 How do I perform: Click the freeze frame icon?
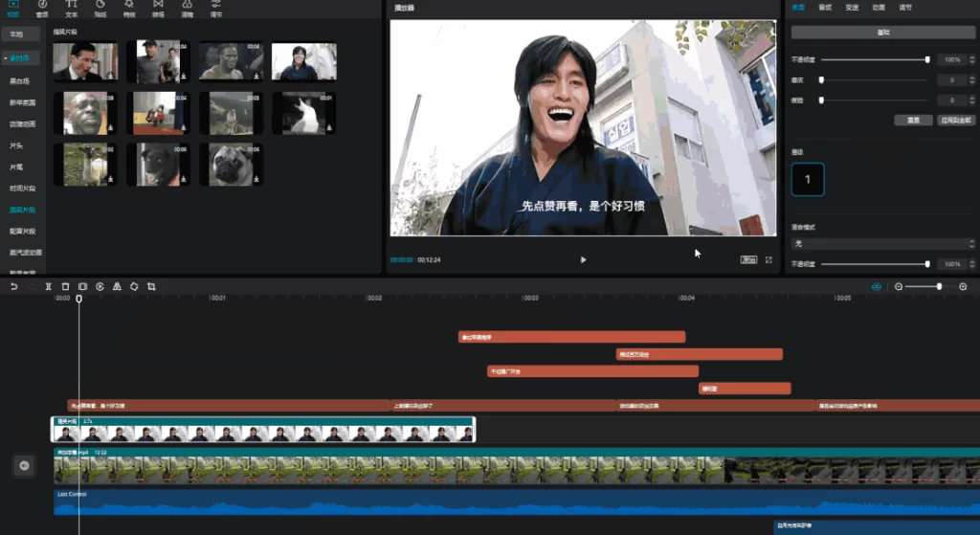[82, 286]
